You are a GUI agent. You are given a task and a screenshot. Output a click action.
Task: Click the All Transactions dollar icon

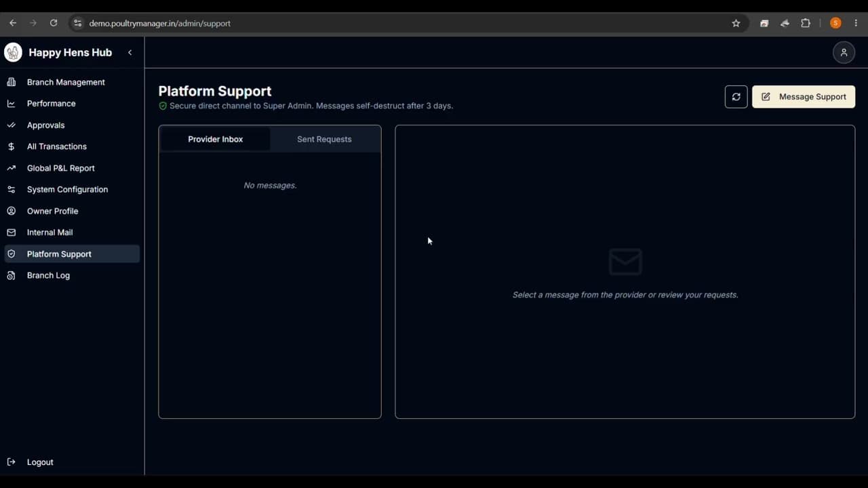(x=11, y=146)
